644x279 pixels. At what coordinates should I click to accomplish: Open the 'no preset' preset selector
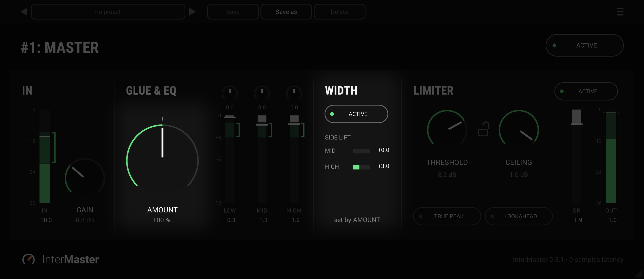[x=108, y=12]
